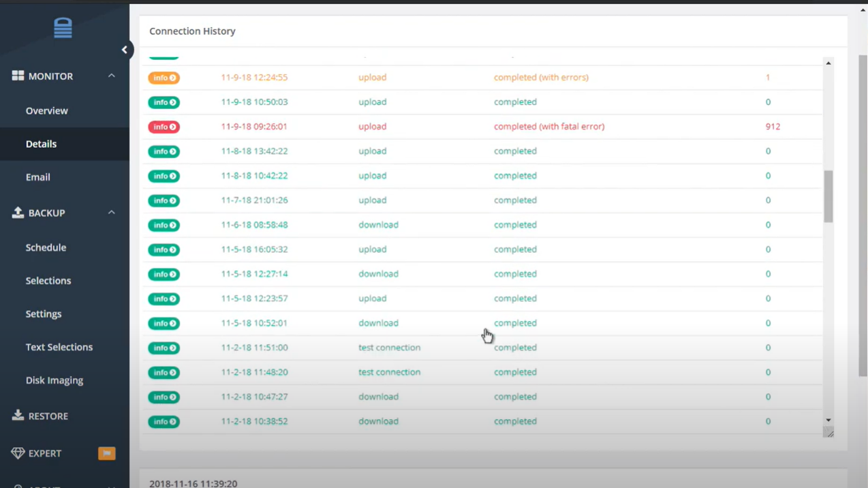Click the orange flag icon beside EXPERT
Image resolution: width=868 pixels, height=488 pixels.
coord(106,453)
